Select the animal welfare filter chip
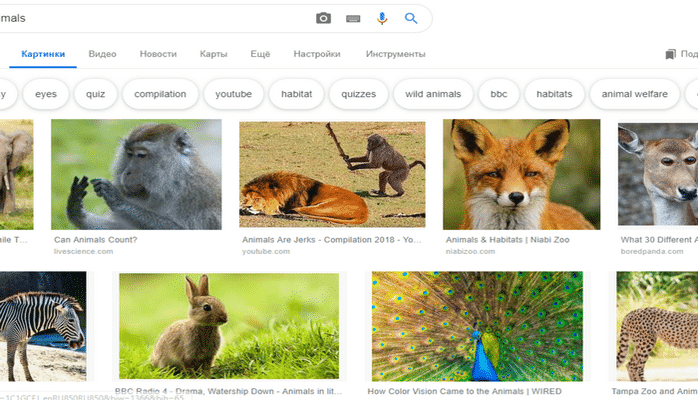 tap(635, 94)
